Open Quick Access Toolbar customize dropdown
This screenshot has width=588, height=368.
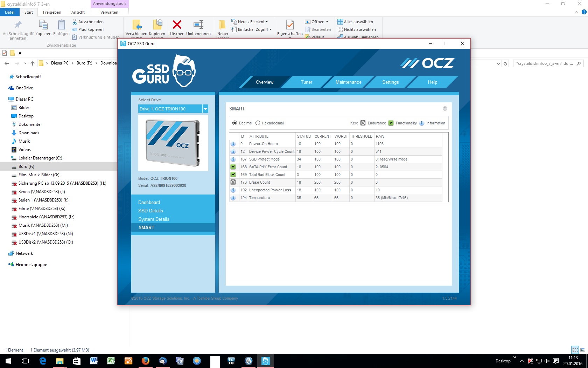(x=20, y=53)
